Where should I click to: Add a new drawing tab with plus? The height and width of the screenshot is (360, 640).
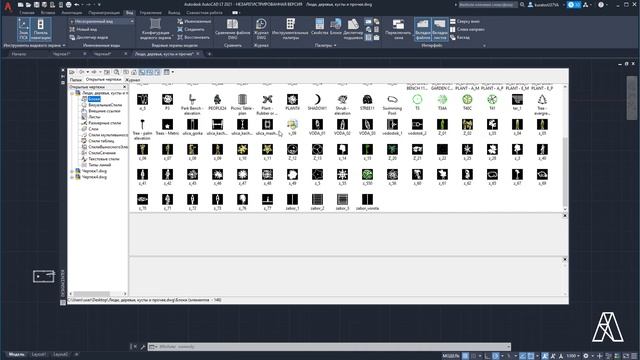pos(209,54)
